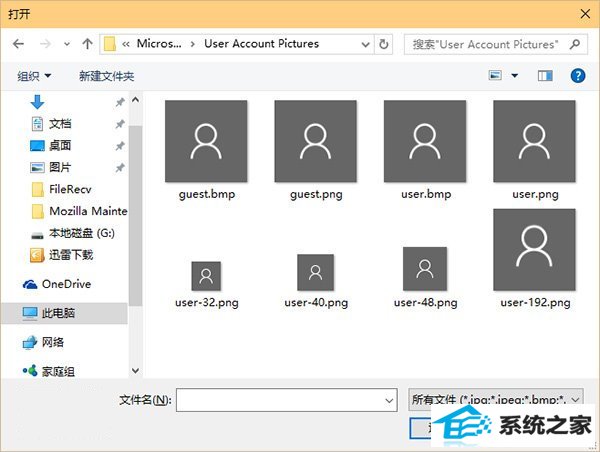Click the sidebar scrollbar thumb
The image size is (600, 452).
tap(135, 215)
